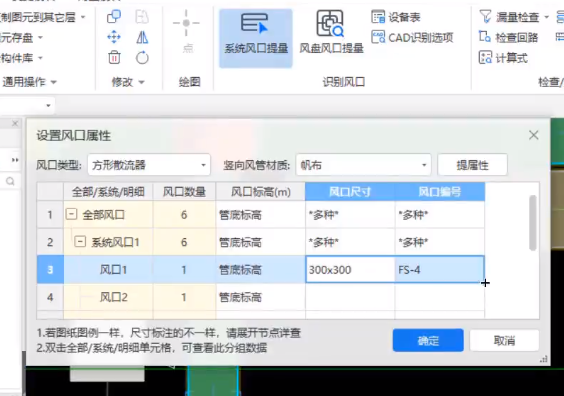Open the 计算式 formula tool

point(503,58)
